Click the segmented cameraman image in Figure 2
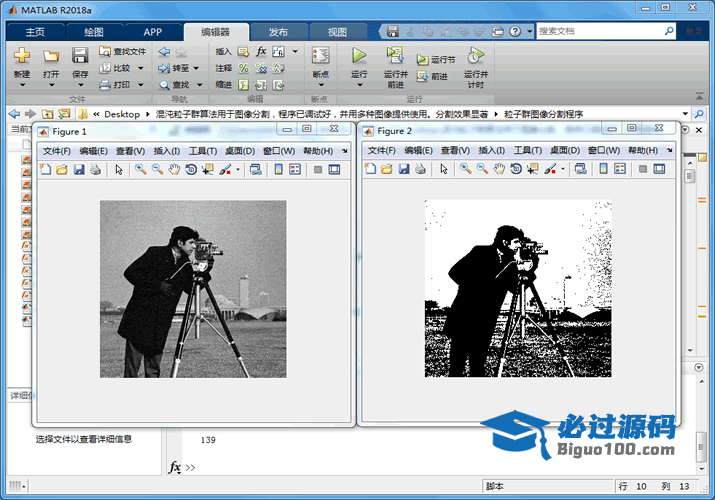 [518, 289]
